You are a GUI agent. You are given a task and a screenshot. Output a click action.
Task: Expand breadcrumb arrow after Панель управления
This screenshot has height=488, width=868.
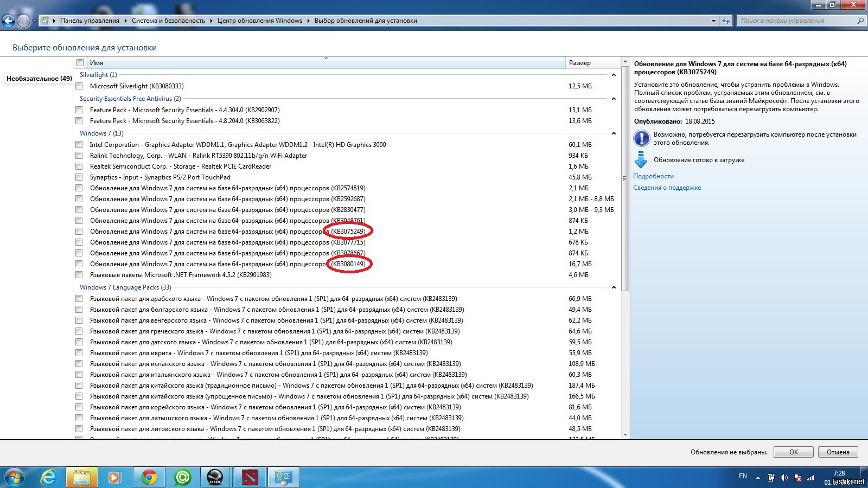point(125,21)
